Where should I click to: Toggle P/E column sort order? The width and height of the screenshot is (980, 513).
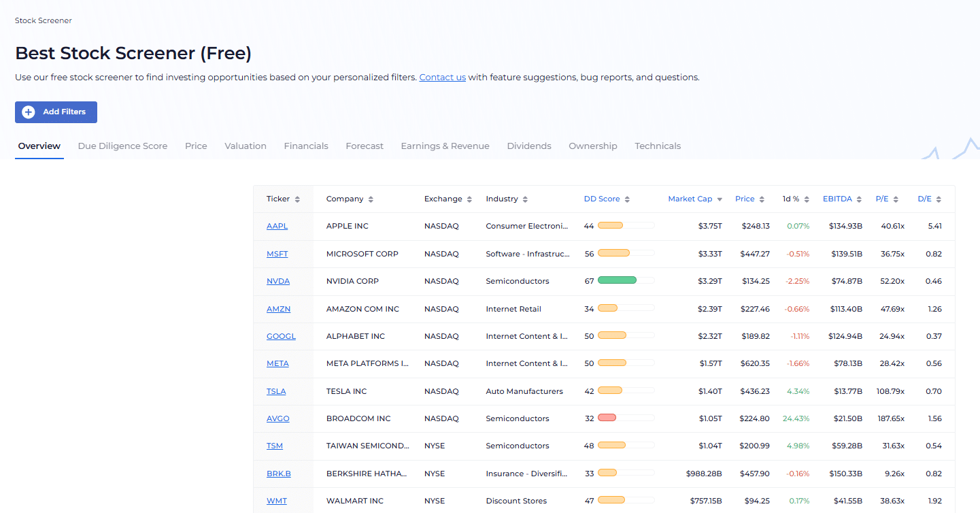(896, 199)
